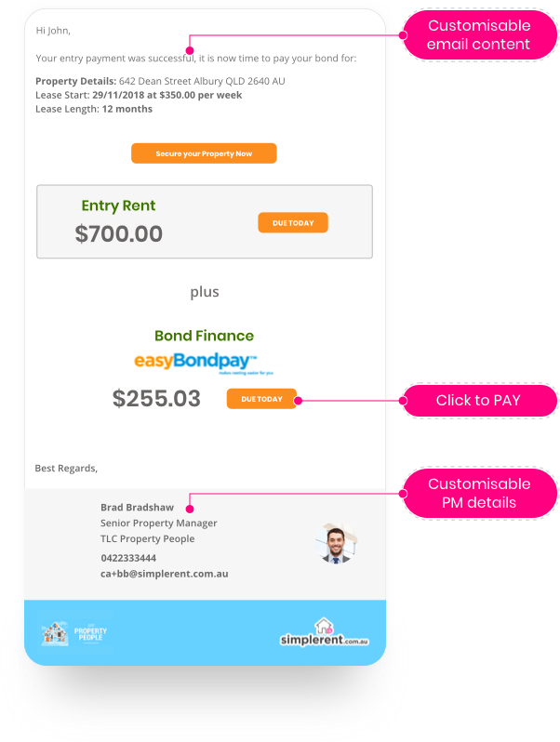This screenshot has width=560, height=742.
Task: Click the phone number 0422333444
Action: tap(128, 558)
